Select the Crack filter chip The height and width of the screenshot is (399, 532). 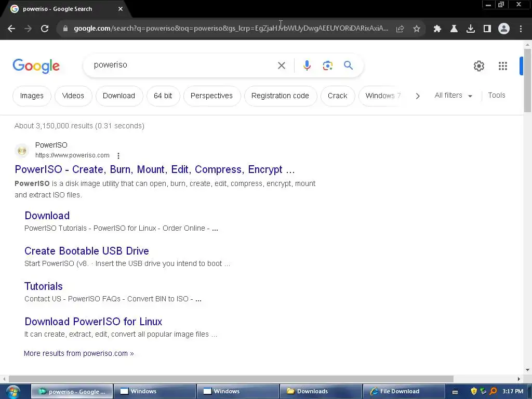[x=338, y=96]
